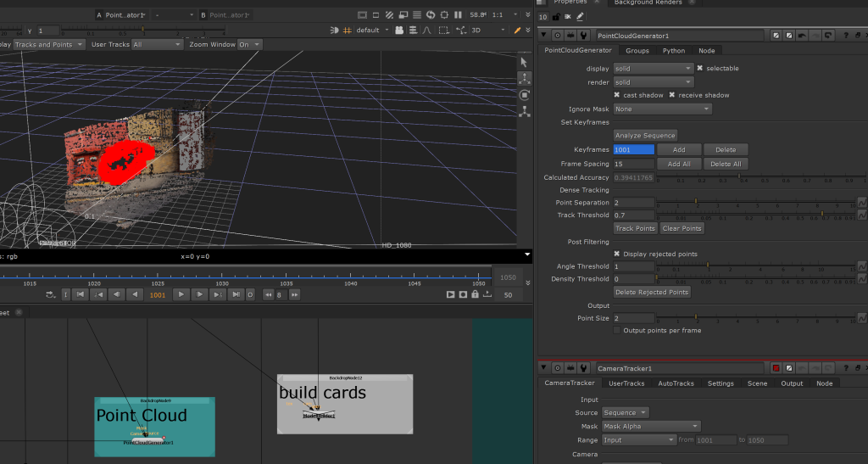This screenshot has width=868, height=464.
Task: Click the scale tool in the viewer sidebar
Action: 524,111
